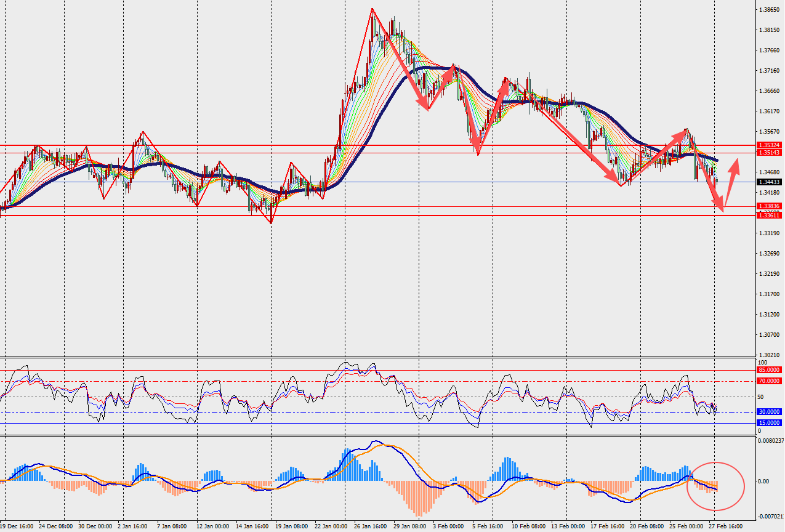Screen dimensions: 785x532
Task: Click the 1.33611 support level label
Action: pos(770,216)
